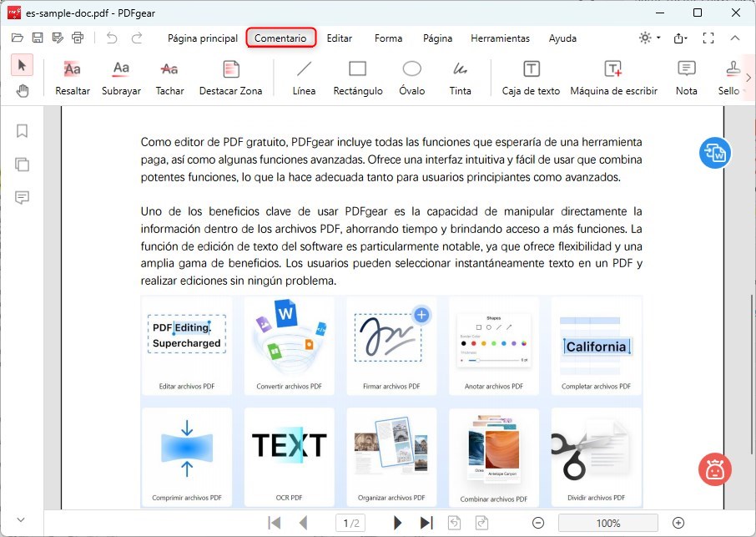This screenshot has height=537, width=756.
Task: Insert a Nota annotation
Action: (x=686, y=75)
